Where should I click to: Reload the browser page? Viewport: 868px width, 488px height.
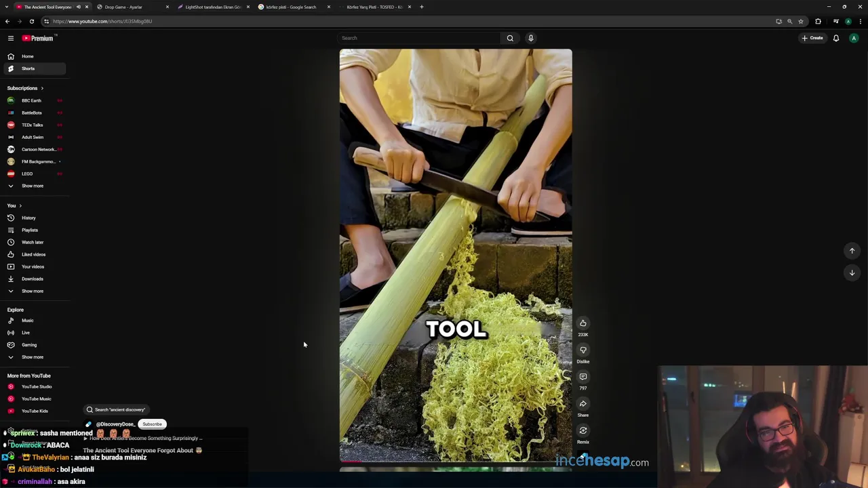pyautogui.click(x=31, y=21)
